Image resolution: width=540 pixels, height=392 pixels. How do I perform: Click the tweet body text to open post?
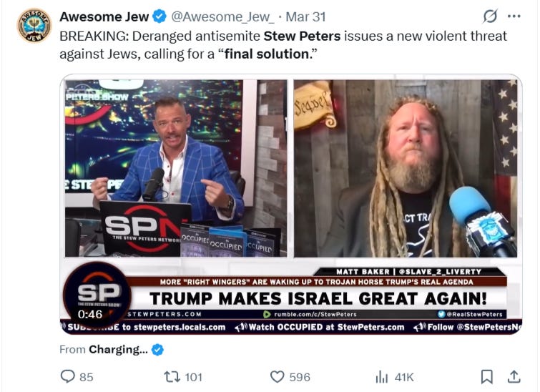(283, 45)
